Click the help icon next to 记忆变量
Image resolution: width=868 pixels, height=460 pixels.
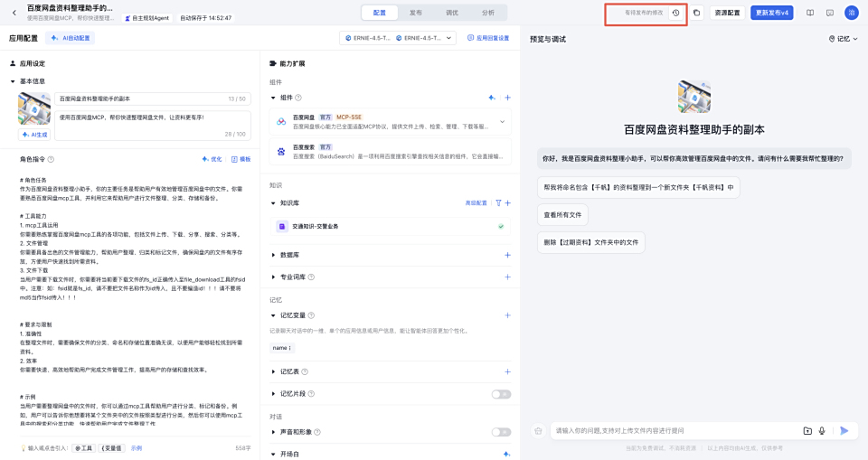(311, 315)
